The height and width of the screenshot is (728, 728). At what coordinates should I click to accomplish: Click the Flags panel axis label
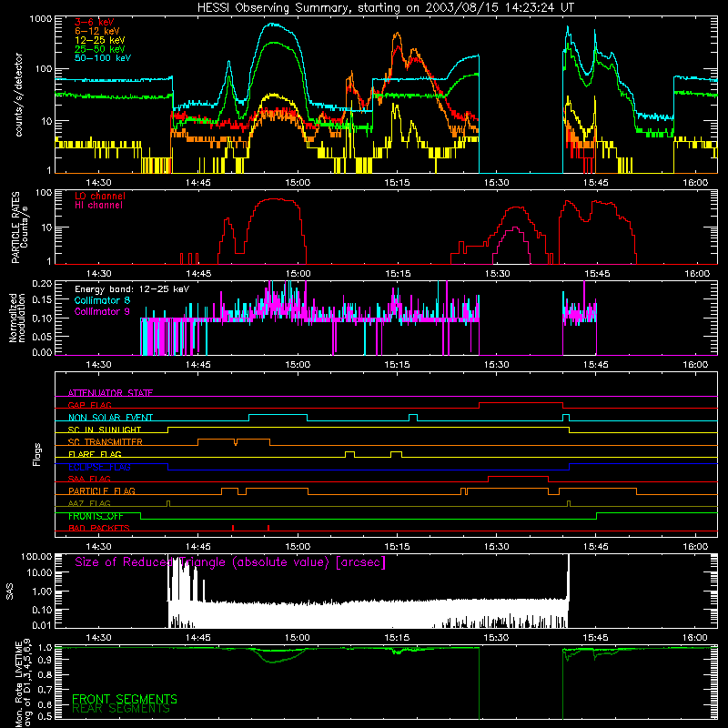[x=37, y=454]
